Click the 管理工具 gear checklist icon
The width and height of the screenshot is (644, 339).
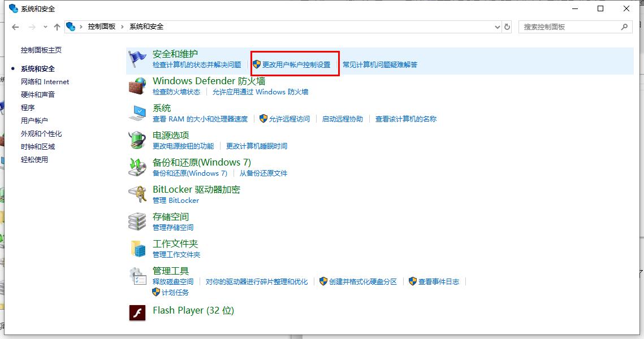click(137, 276)
